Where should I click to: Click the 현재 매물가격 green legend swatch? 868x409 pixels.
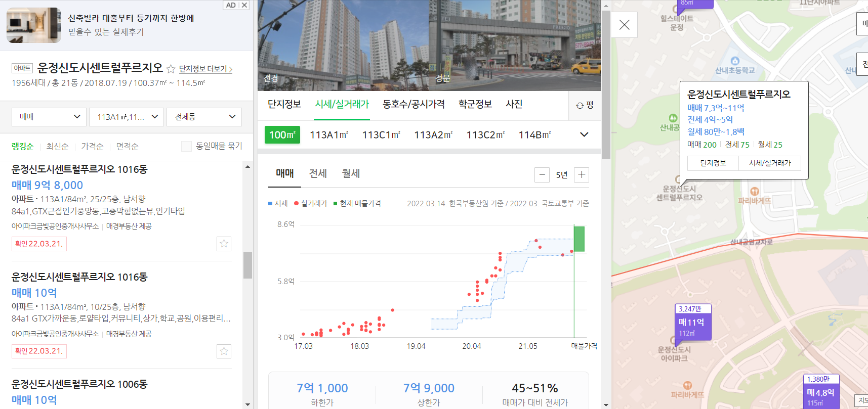pyautogui.click(x=335, y=204)
